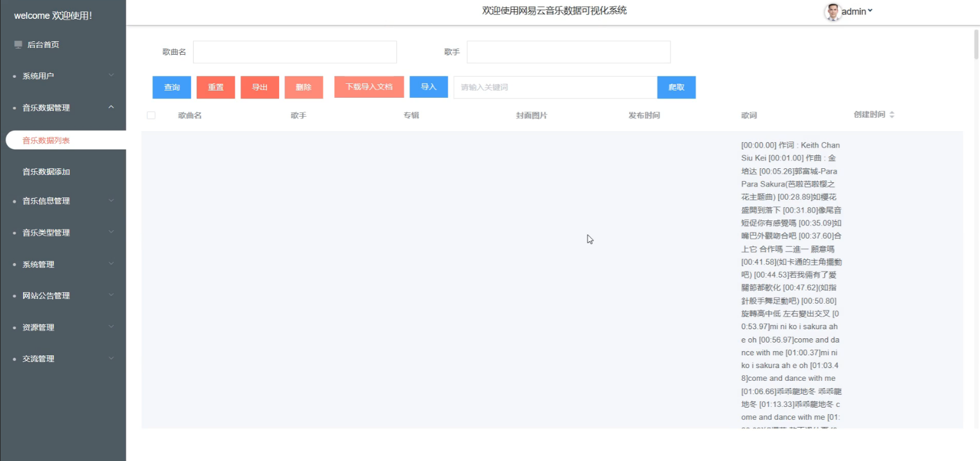
Task: Toggle the chevron next to 系统用户
Action: point(111,75)
